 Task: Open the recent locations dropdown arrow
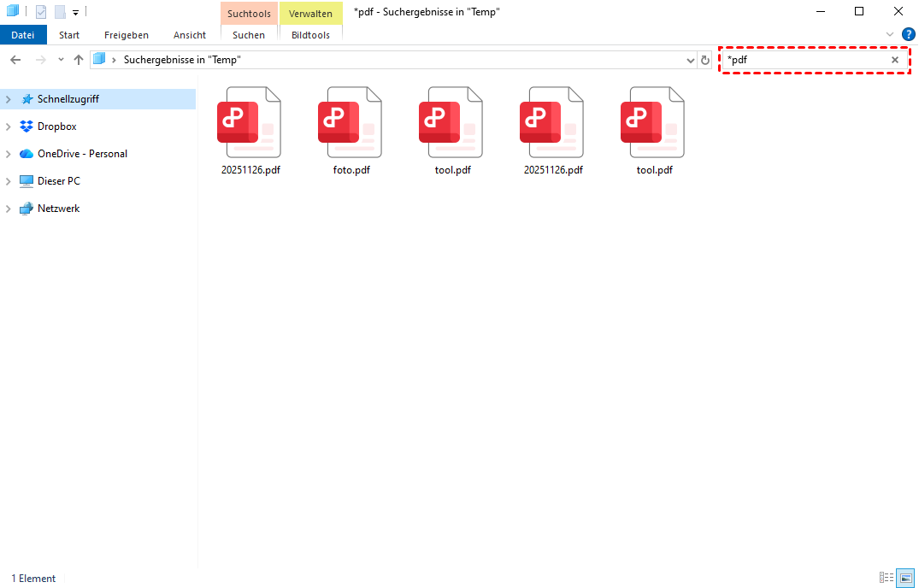pyautogui.click(x=61, y=60)
